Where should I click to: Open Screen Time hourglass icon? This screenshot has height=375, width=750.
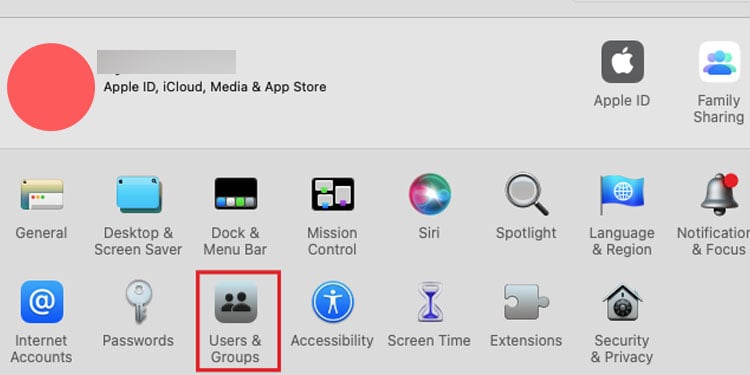point(430,302)
